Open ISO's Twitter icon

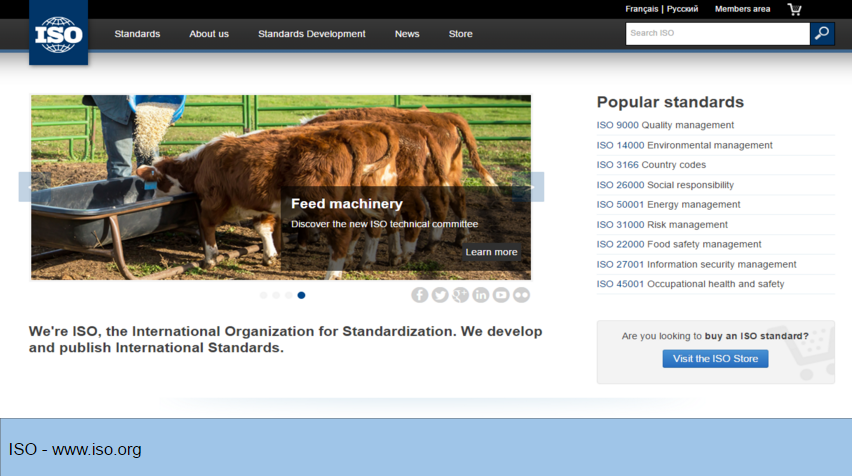point(440,295)
